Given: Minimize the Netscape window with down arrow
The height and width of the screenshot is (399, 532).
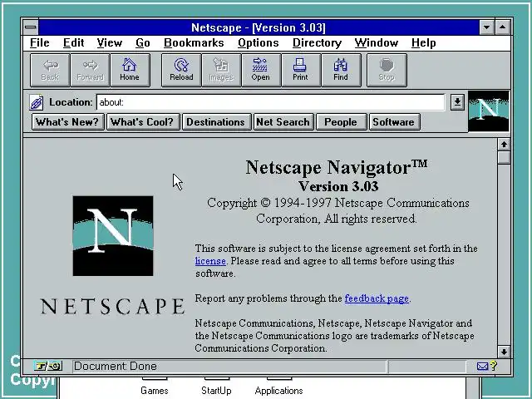Looking at the screenshot, I should click(x=486, y=27).
